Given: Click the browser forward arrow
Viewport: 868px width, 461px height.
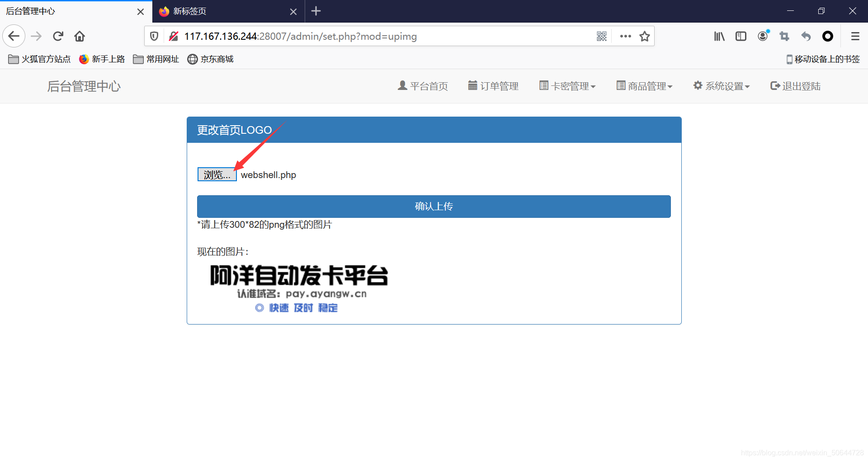Looking at the screenshot, I should (x=36, y=36).
